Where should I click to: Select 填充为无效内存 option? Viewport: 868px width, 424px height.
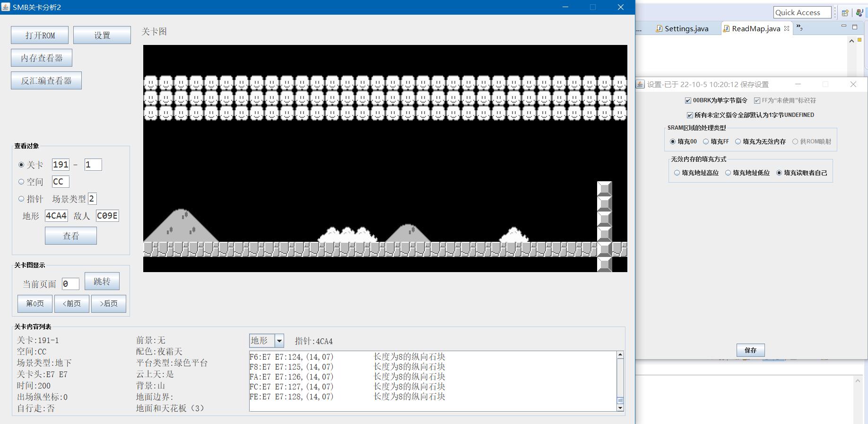[x=738, y=141]
